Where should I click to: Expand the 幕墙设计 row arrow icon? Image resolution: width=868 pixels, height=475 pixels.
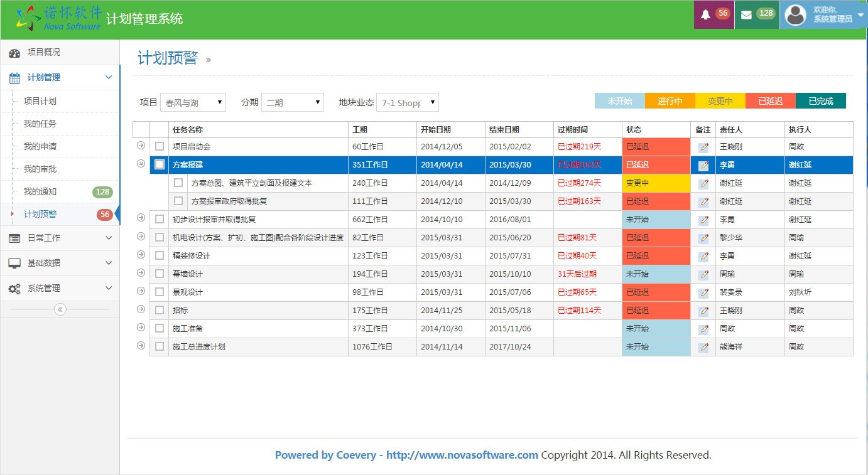[141, 274]
